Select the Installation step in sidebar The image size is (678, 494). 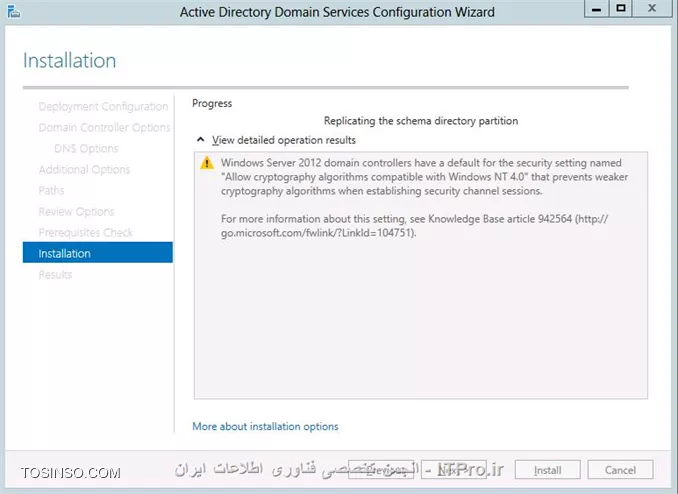[98, 253]
